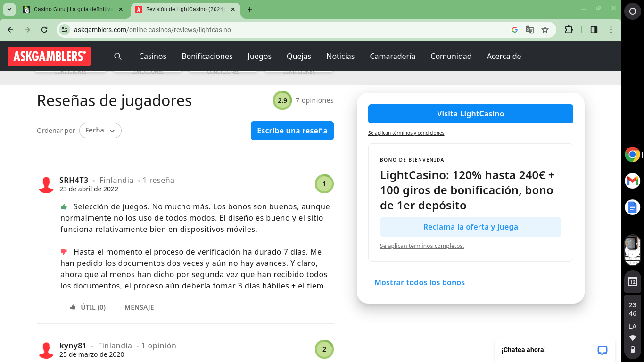Open Se aplican términos completos link
This screenshot has width=644, height=362.
pos(422,246)
